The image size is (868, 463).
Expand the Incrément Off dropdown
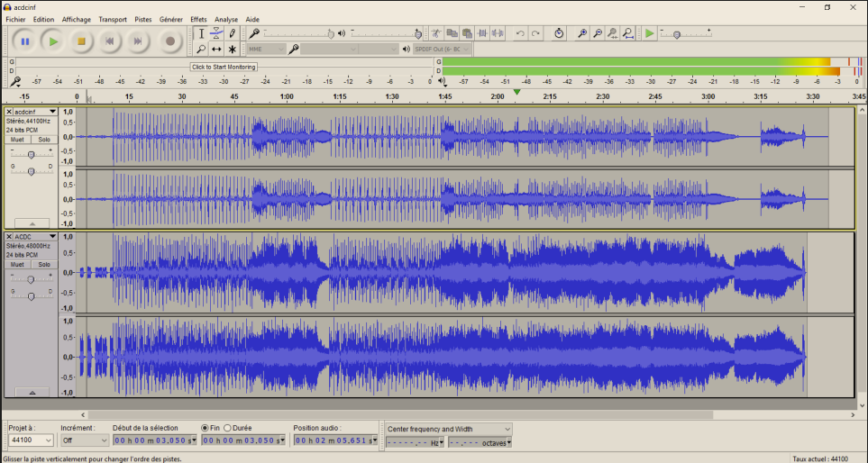coord(84,440)
